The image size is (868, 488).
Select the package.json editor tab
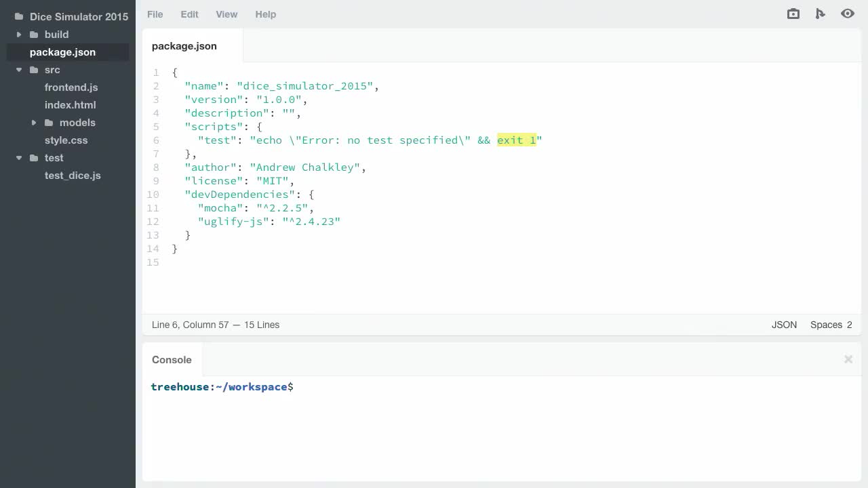tap(184, 46)
